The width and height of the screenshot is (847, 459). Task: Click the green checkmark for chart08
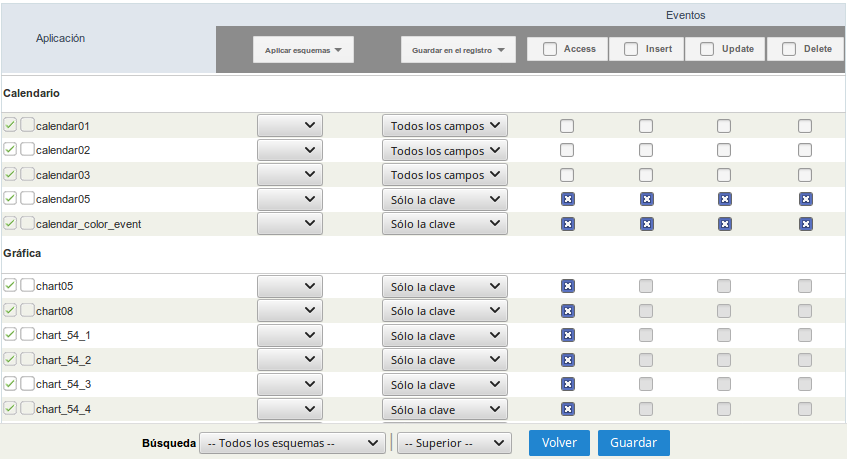pyautogui.click(x=10, y=310)
